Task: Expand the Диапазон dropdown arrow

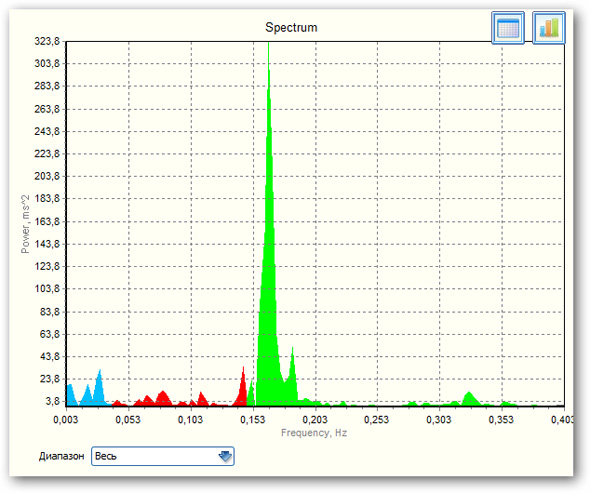Action: (x=225, y=456)
